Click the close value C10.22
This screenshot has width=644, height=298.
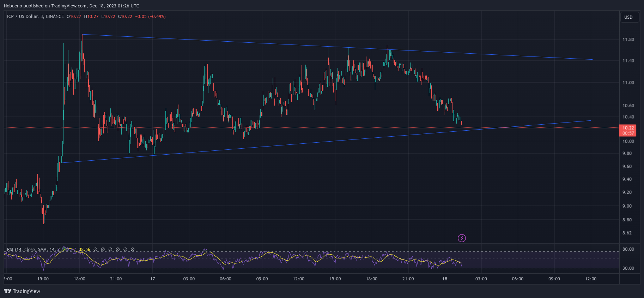point(125,17)
